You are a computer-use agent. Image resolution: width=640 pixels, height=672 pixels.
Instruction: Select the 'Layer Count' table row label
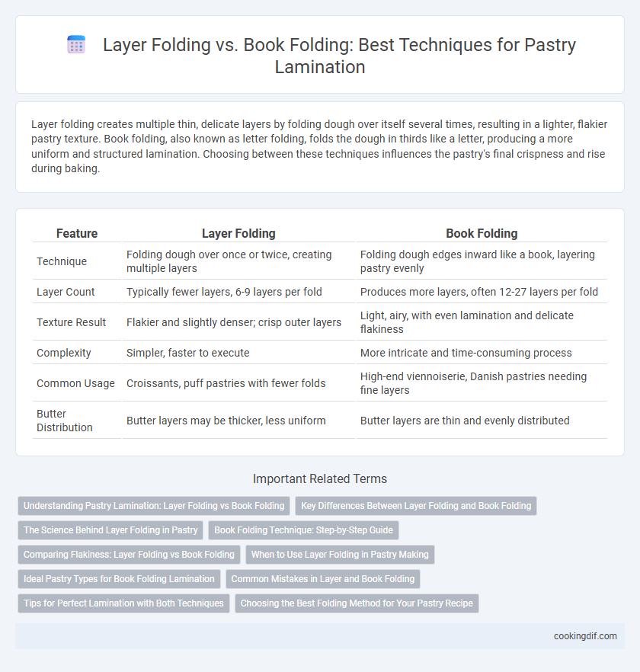pos(66,292)
